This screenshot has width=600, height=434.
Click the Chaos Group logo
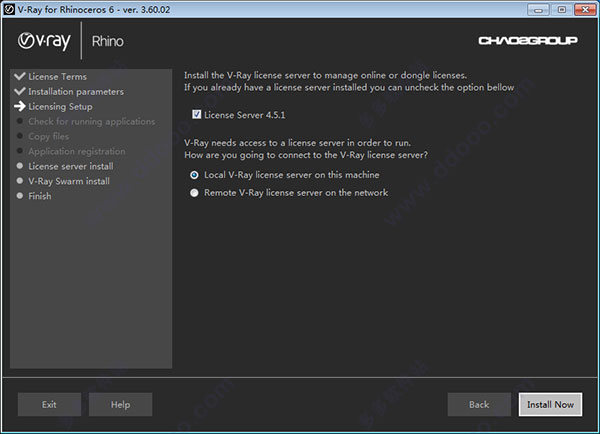[x=528, y=40]
